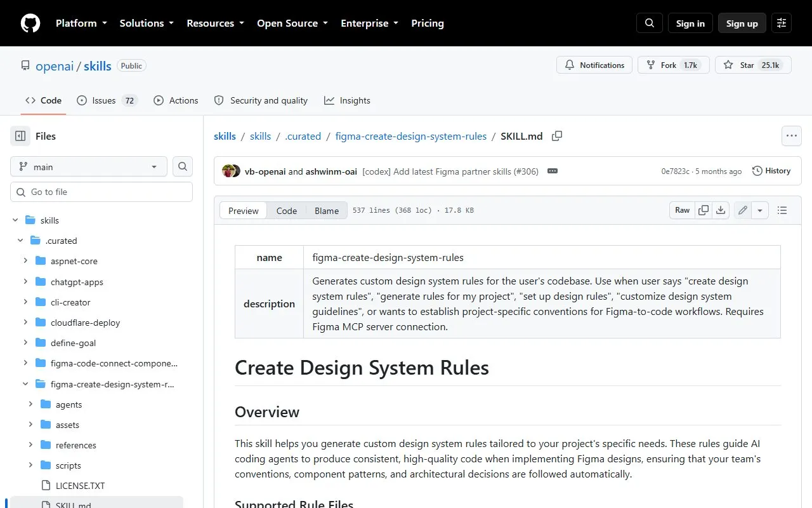Collapse figma-create-design-system-rules folder chevron
812x508 pixels.
pyautogui.click(x=25, y=384)
